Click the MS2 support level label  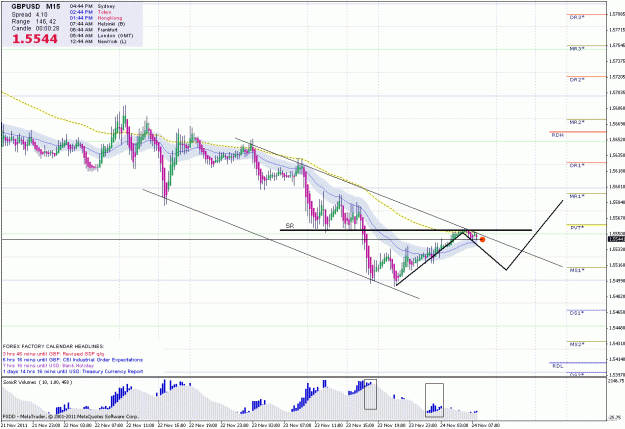point(577,344)
